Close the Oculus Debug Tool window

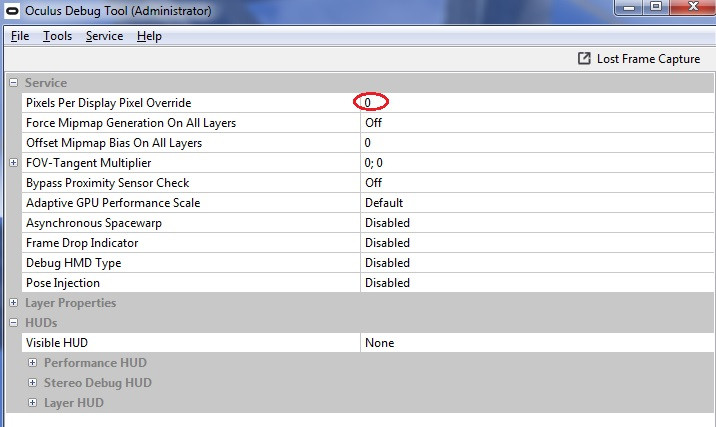pos(693,7)
